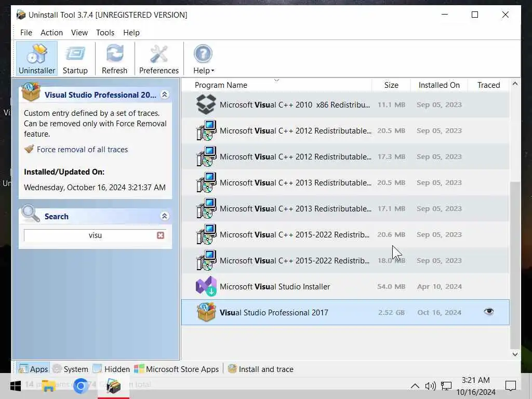
Task: Click Uninstall Tool taskbar icon
Action: (x=113, y=386)
